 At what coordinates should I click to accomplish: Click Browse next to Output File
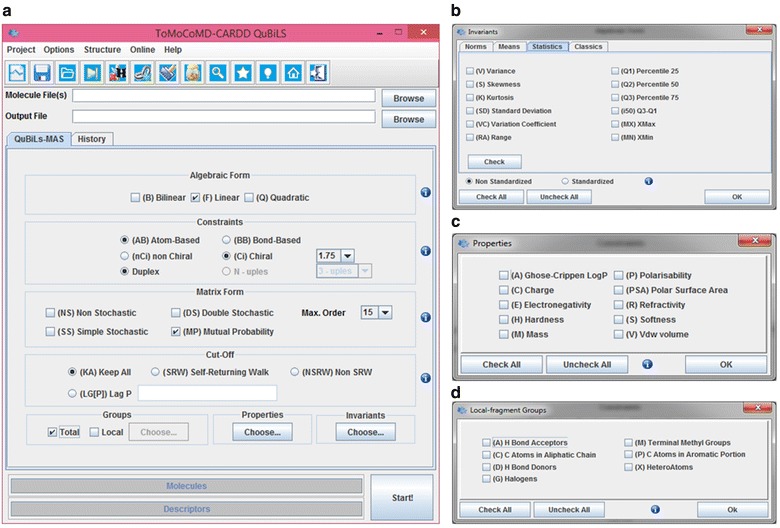[x=408, y=119]
